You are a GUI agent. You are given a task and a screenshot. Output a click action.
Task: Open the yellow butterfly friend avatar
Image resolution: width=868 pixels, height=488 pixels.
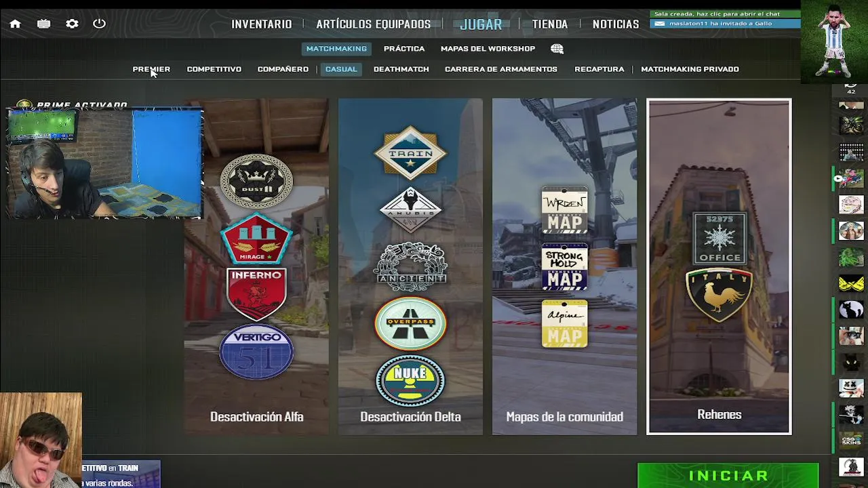point(851,283)
